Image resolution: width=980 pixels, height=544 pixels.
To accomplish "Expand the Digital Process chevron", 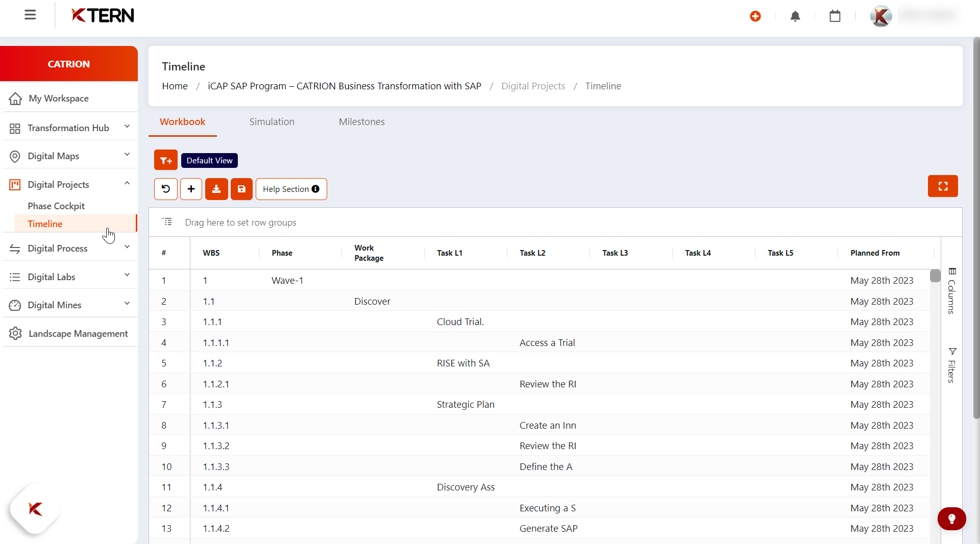I will (127, 247).
